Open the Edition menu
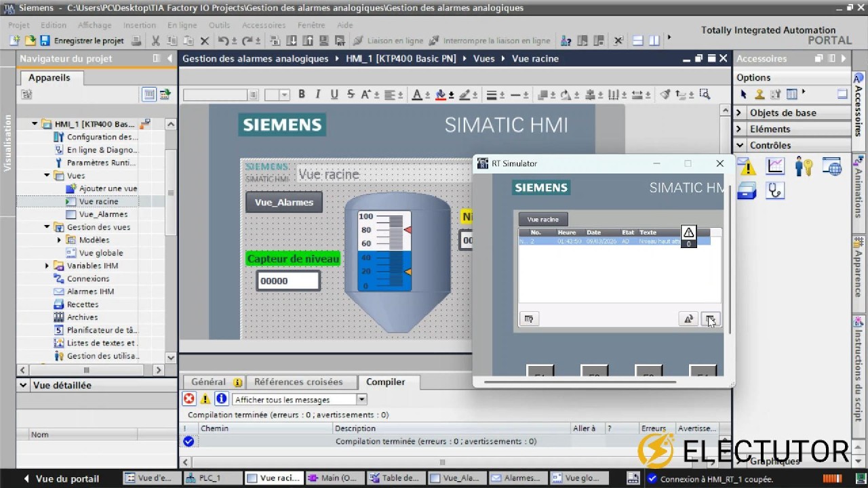The width and height of the screenshot is (868, 488). (x=54, y=25)
